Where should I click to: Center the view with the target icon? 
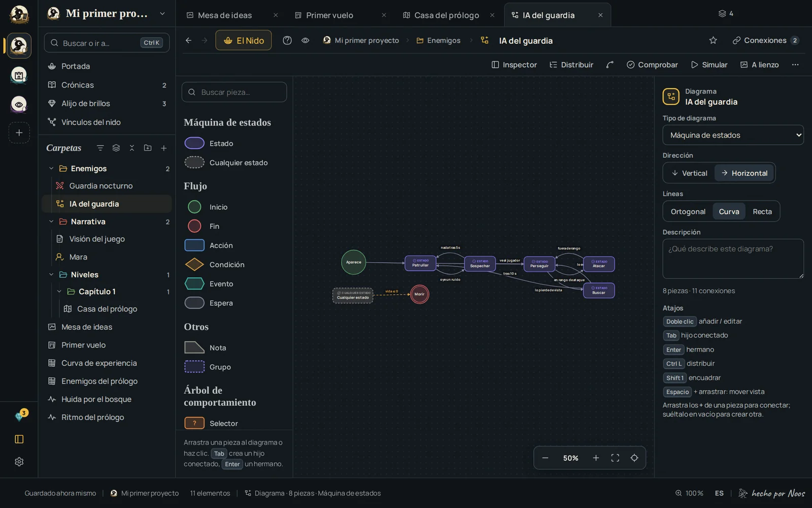pos(634,458)
